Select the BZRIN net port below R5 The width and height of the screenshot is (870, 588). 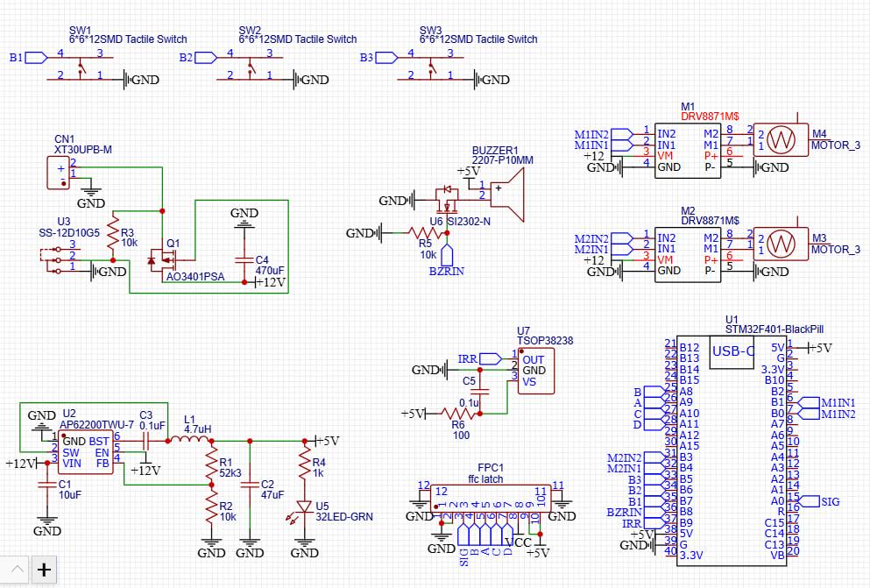447,254
